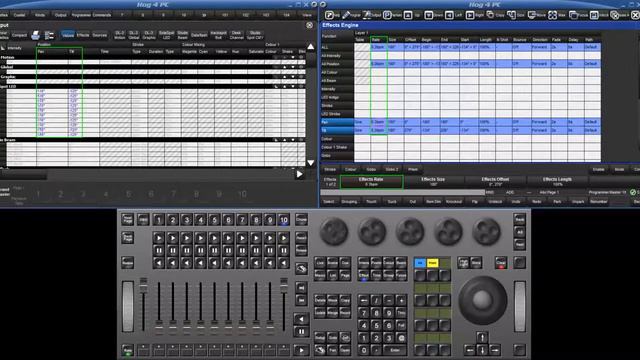Screen dimensions: 640x360
Task: Open the Programmer window icon in right toolbar
Action: (346, 15)
